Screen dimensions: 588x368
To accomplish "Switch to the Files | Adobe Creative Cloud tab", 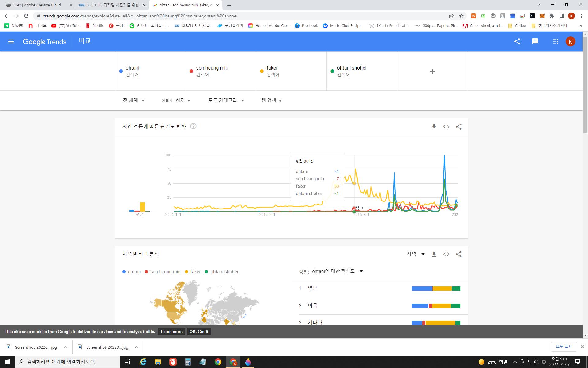I will pos(37,5).
